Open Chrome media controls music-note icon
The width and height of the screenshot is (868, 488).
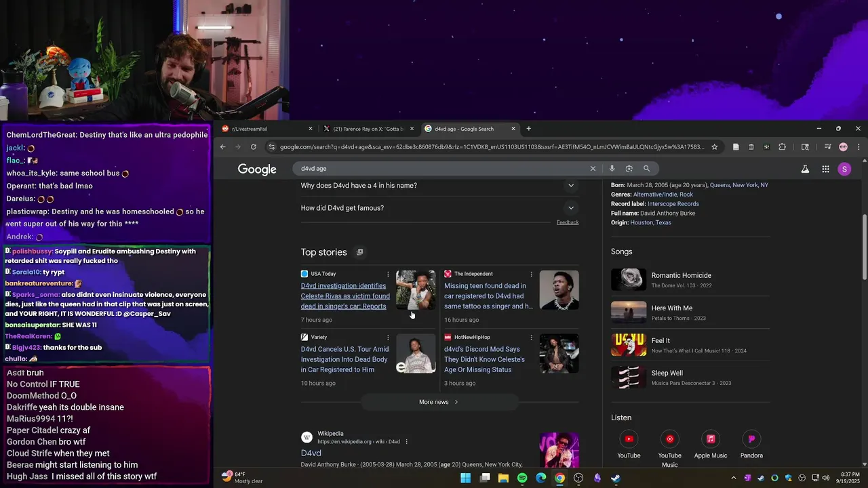(827, 146)
